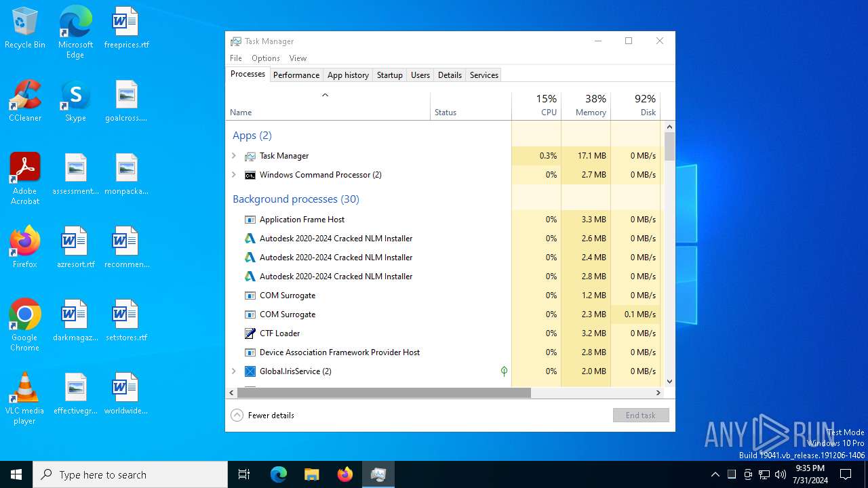Open the effectivegr image file icon
The image size is (868, 488).
tap(75, 394)
